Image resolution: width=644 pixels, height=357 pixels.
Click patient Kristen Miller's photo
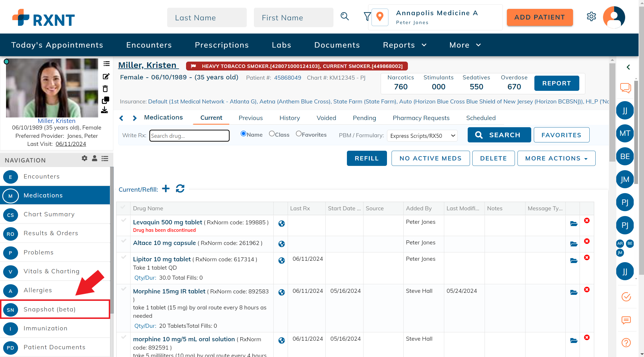pos(52,88)
